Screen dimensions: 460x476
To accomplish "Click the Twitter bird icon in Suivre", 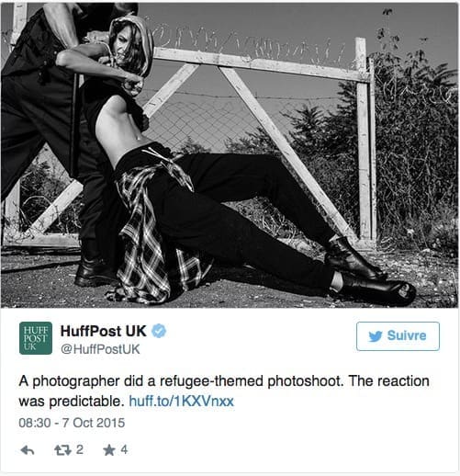I will (376, 336).
